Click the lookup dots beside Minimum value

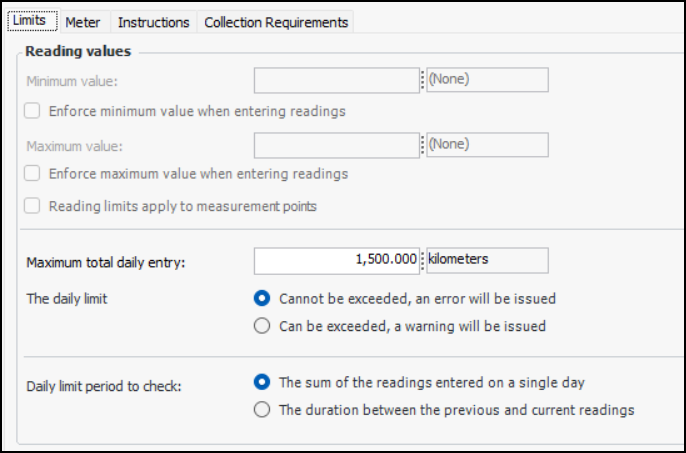pos(422,80)
